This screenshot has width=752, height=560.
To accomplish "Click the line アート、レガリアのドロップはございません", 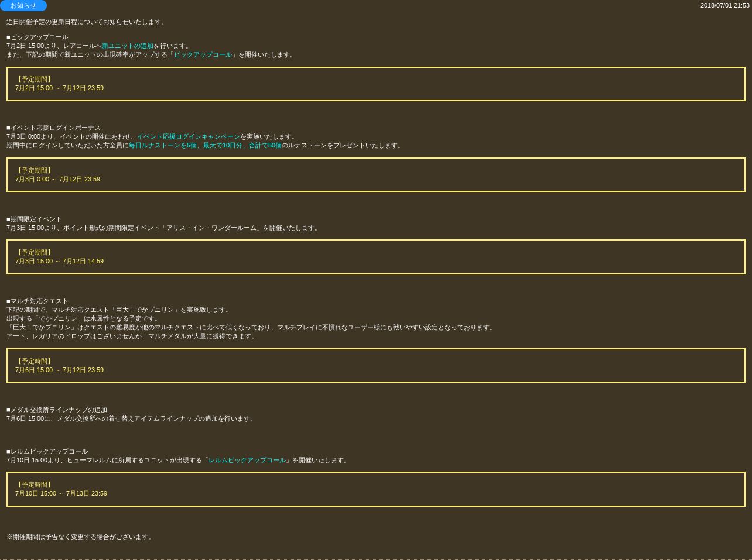I will point(132,336).
